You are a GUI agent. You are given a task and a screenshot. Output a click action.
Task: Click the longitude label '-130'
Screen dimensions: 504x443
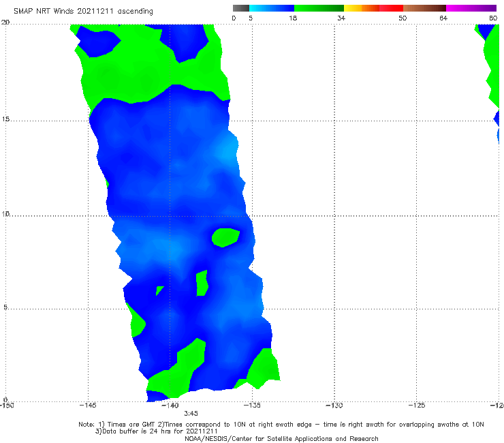click(334, 406)
